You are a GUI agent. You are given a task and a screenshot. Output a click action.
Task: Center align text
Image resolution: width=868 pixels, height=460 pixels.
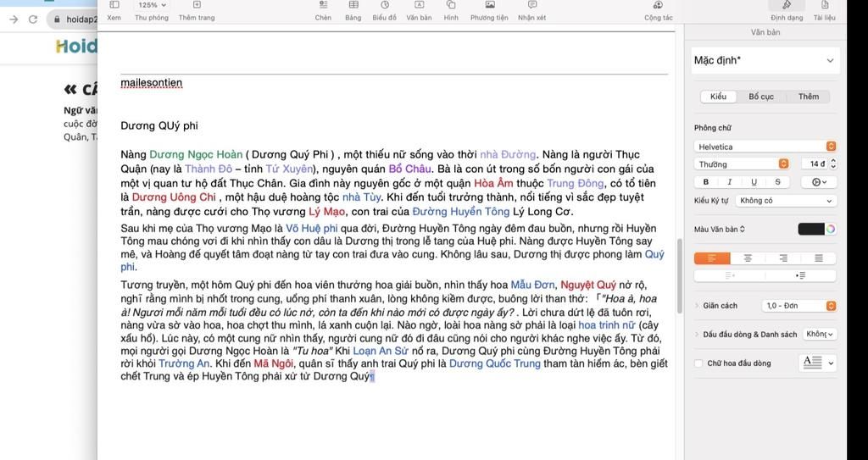(748, 258)
